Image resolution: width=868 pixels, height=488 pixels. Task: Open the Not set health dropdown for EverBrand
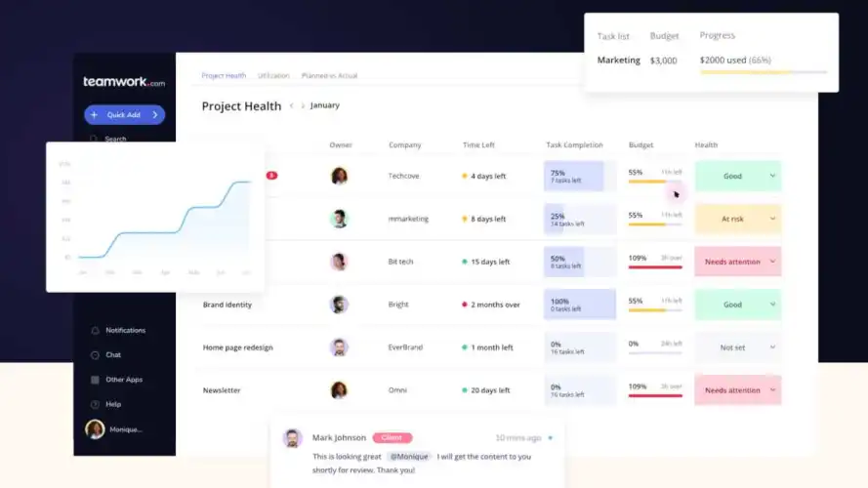(x=773, y=347)
